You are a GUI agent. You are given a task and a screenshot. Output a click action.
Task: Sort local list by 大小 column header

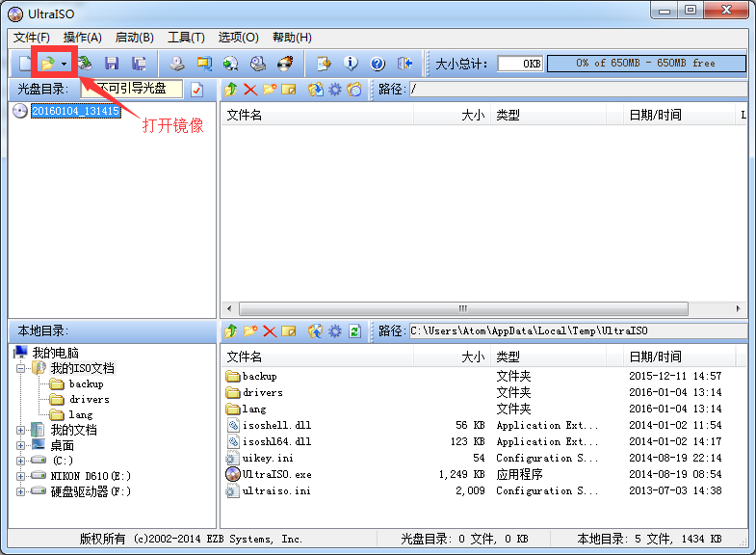click(x=452, y=357)
